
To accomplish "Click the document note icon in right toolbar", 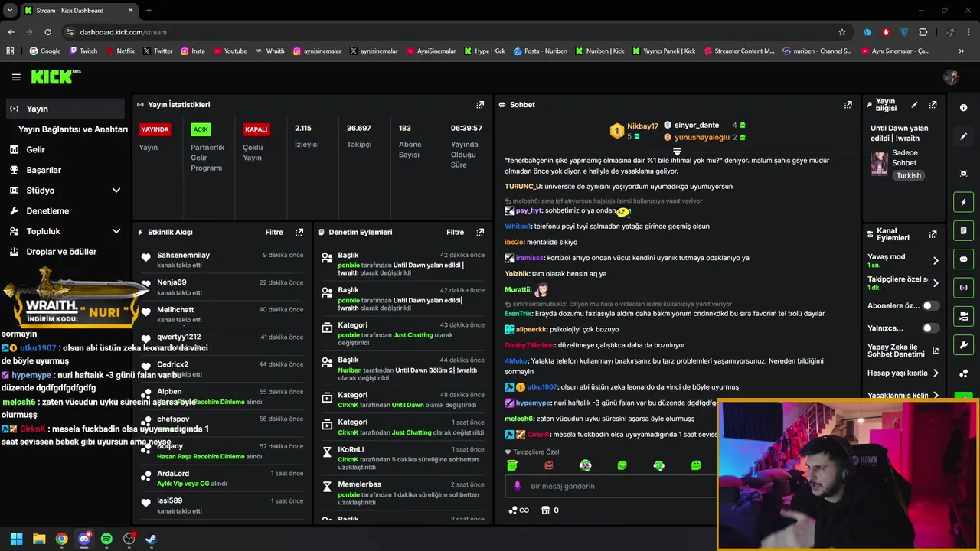I will pos(963,230).
